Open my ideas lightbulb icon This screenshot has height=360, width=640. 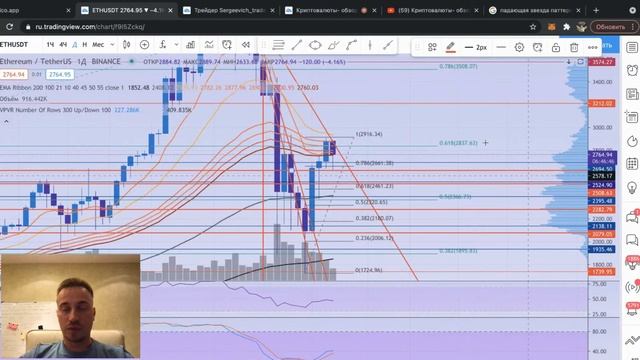[x=632, y=188]
